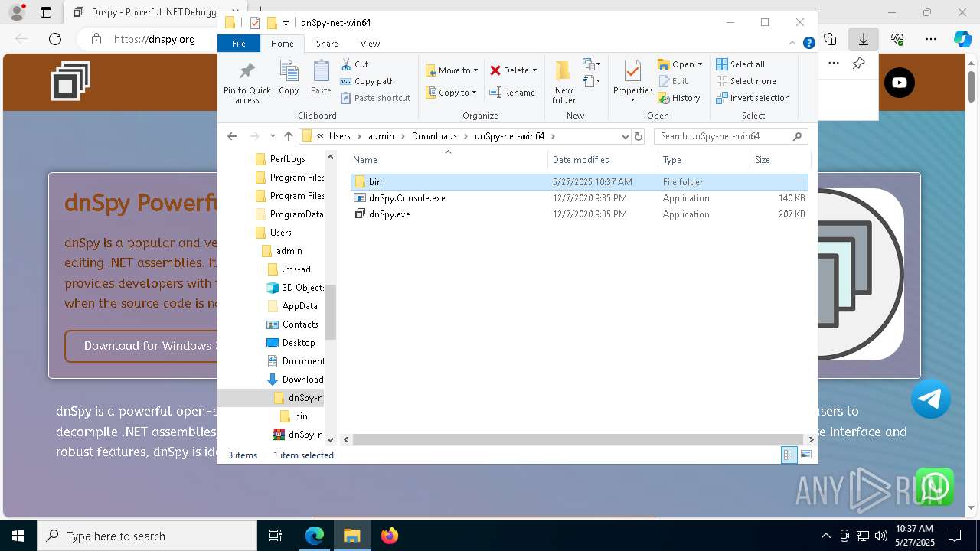Open the Copy to dropdown
Image resolution: width=980 pixels, height=551 pixels.
pyautogui.click(x=452, y=93)
